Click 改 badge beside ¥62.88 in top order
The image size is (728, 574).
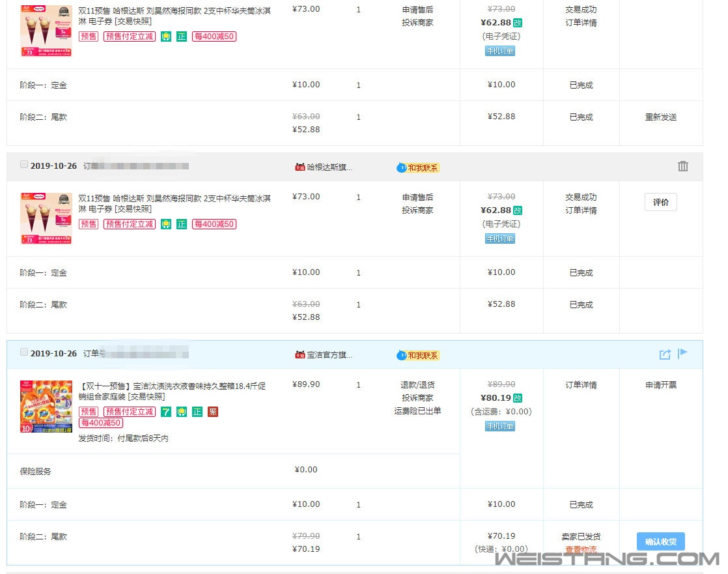pos(518,23)
